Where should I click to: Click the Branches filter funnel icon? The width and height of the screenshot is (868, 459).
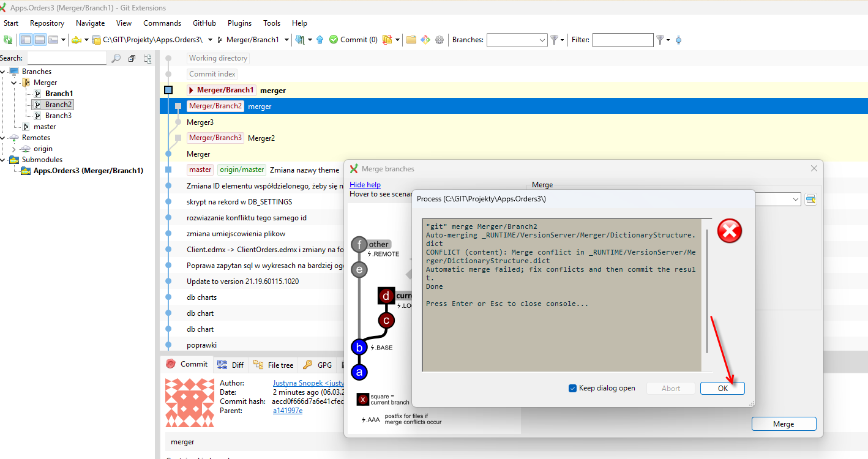point(554,40)
